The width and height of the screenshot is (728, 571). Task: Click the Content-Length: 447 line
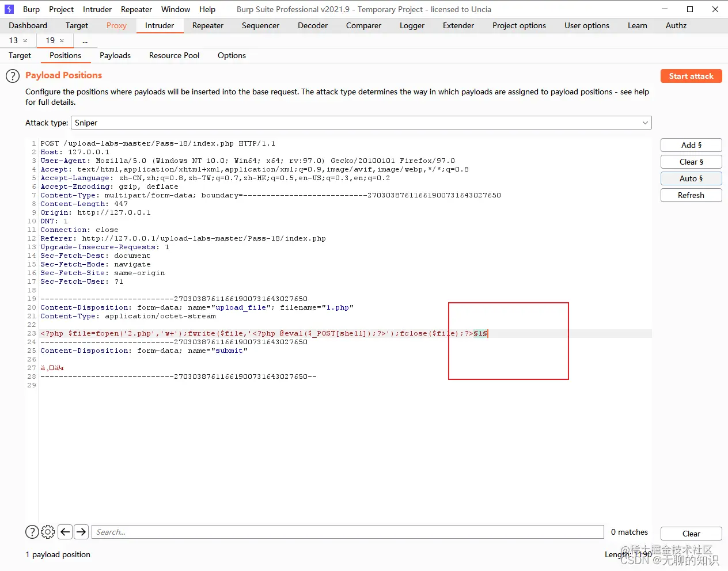(84, 204)
